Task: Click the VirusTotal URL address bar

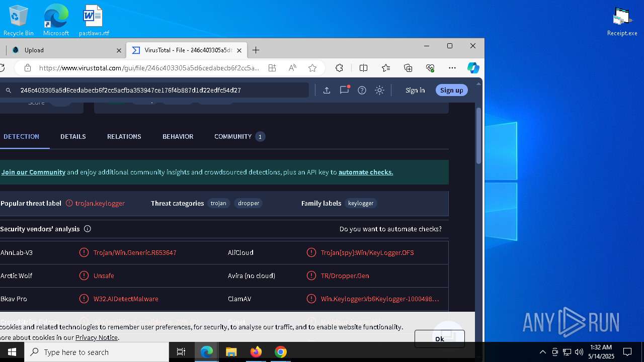Action: click(x=149, y=68)
